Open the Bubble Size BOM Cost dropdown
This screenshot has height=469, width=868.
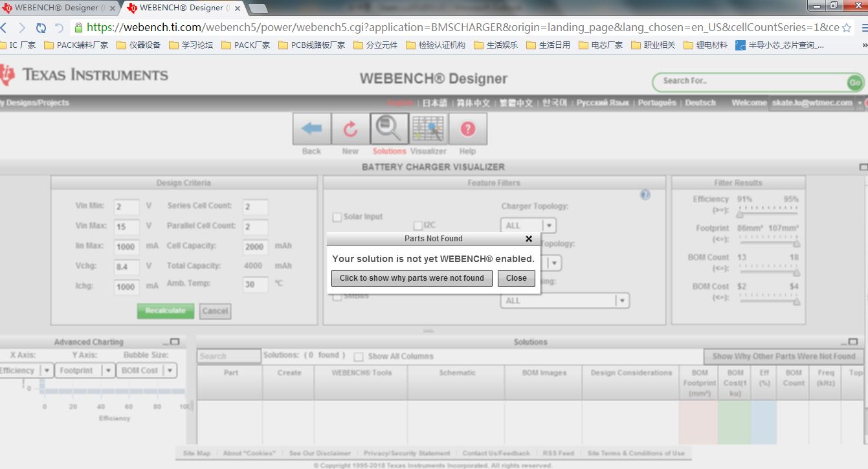click(x=146, y=371)
